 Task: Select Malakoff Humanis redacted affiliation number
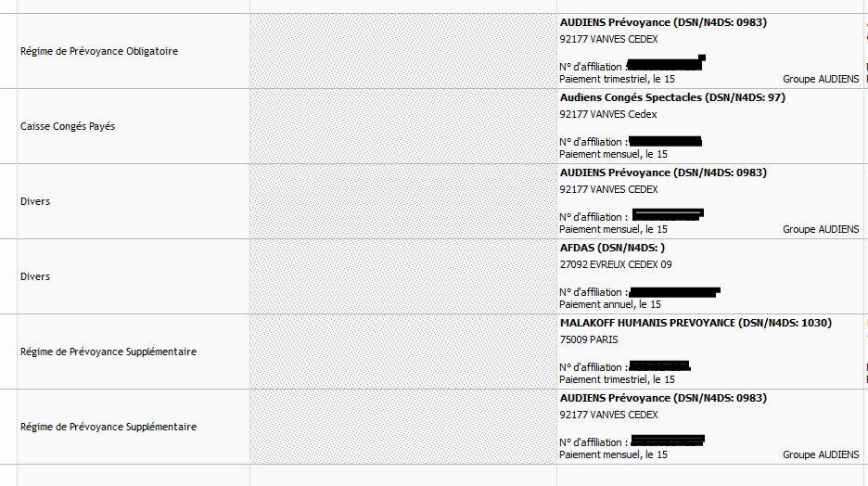[x=659, y=365]
